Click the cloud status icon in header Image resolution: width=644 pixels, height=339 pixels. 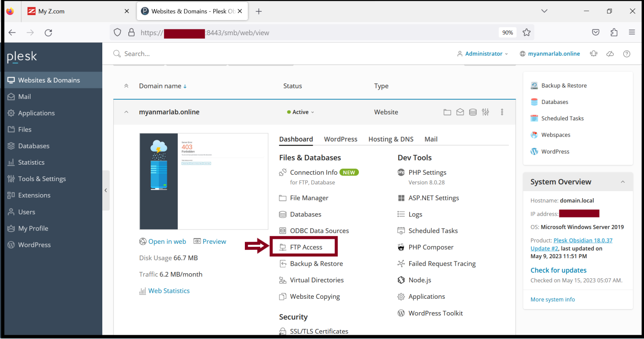pyautogui.click(x=610, y=54)
